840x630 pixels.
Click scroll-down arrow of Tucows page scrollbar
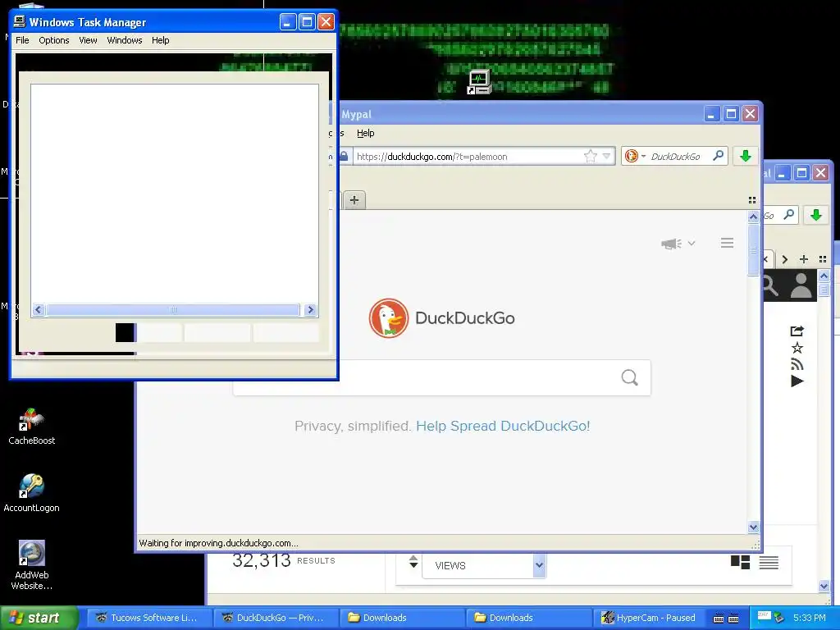click(824, 586)
